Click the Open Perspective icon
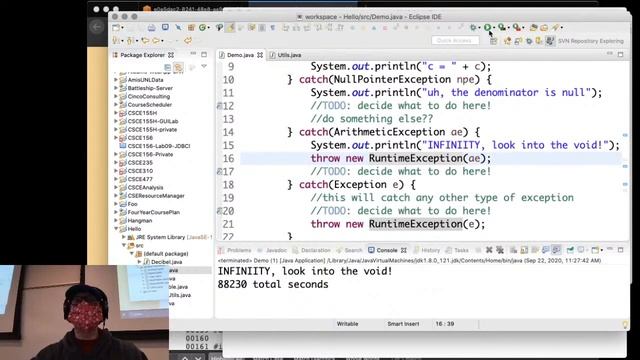Viewport: 640px width, 360px height. point(493,41)
